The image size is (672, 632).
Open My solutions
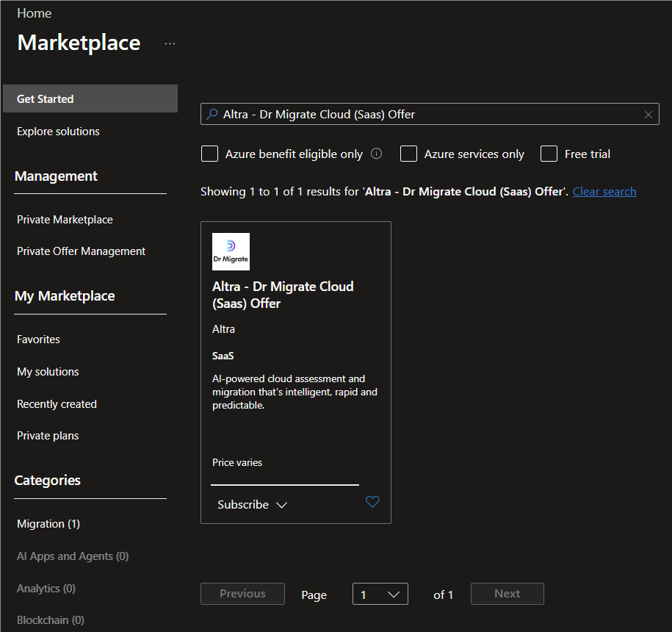click(48, 372)
